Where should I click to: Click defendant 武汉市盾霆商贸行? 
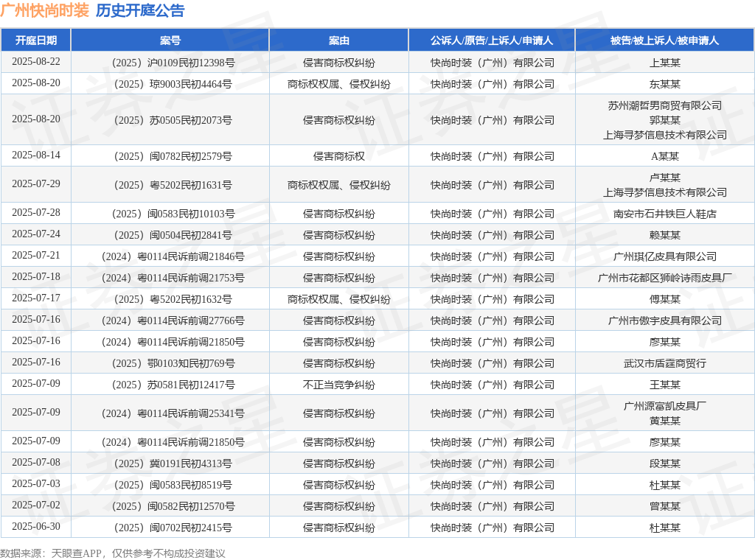pyautogui.click(x=664, y=363)
